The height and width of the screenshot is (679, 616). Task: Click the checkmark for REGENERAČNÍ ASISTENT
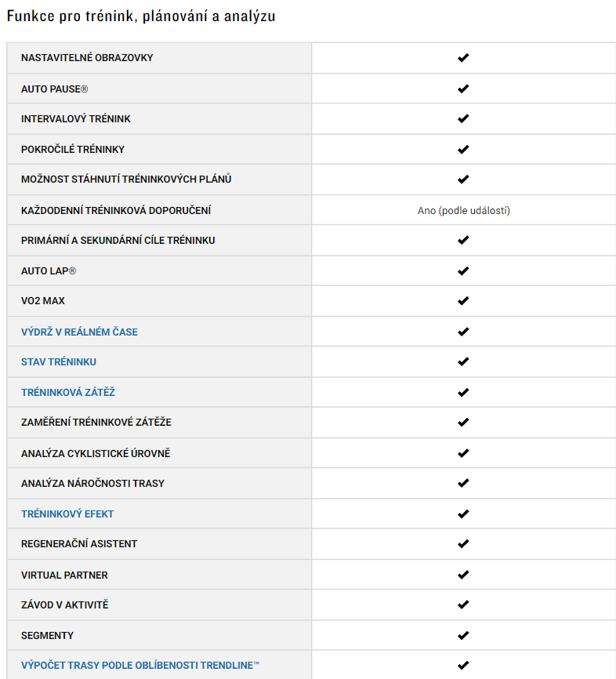click(x=463, y=543)
